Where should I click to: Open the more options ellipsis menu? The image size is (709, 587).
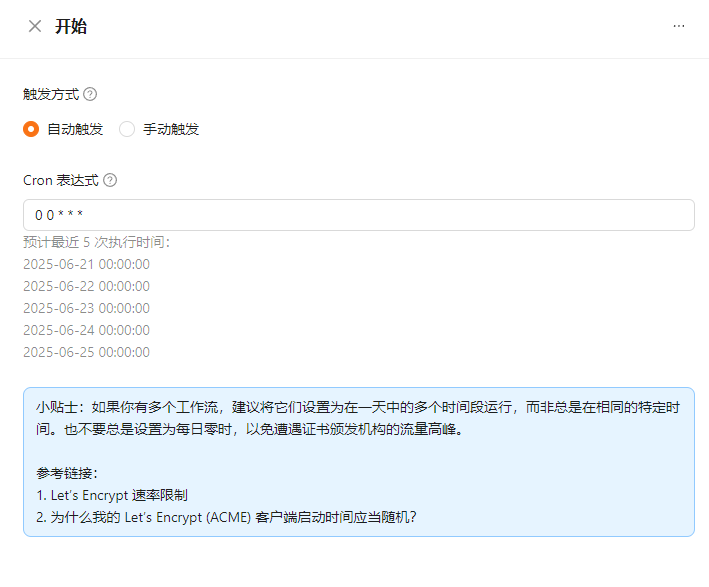tap(679, 27)
